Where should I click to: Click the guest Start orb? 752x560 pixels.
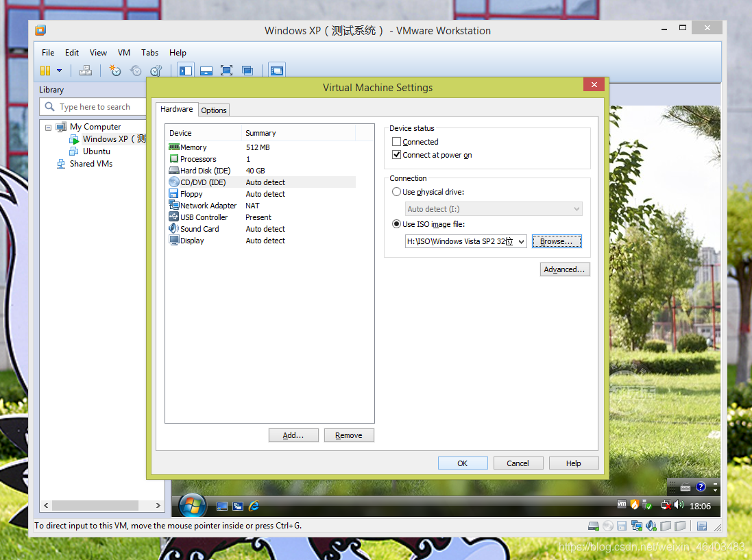click(193, 505)
